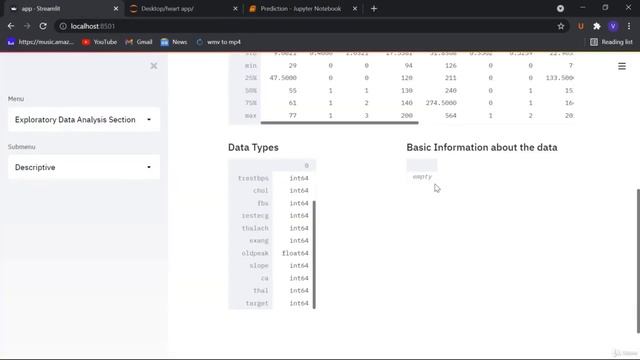Click the Data Types table vertical scrollbar
Viewport: 640px width, 360px height.
point(314,255)
